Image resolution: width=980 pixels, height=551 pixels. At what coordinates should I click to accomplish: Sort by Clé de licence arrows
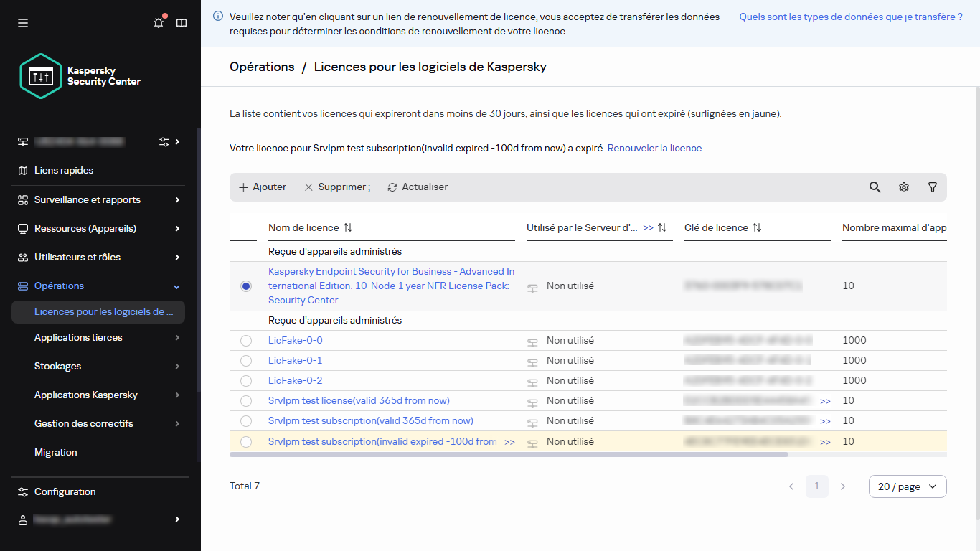(x=756, y=227)
